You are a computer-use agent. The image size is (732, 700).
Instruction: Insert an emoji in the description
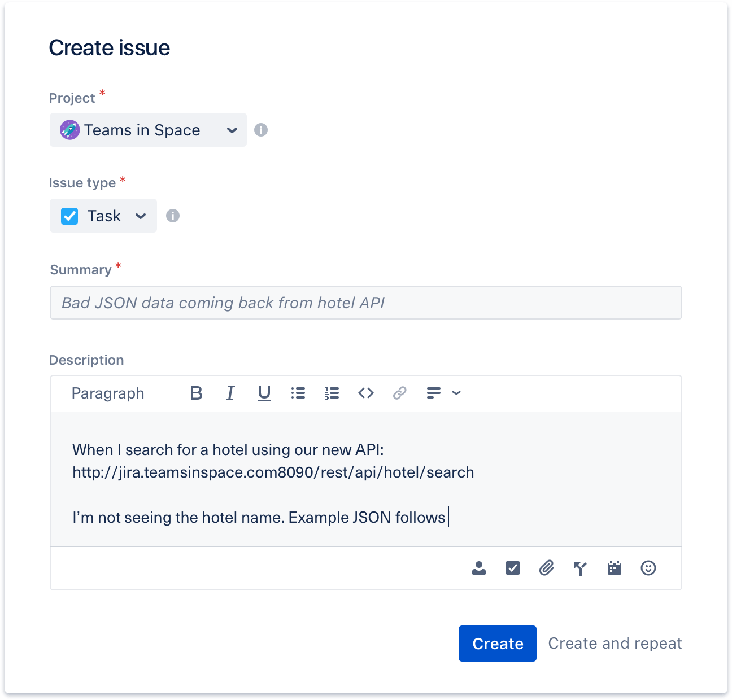(648, 568)
